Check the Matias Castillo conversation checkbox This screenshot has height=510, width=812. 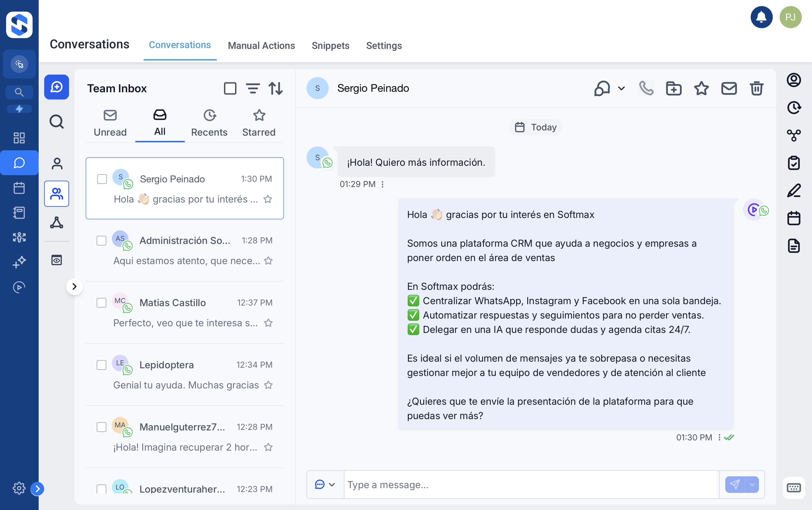pos(102,303)
